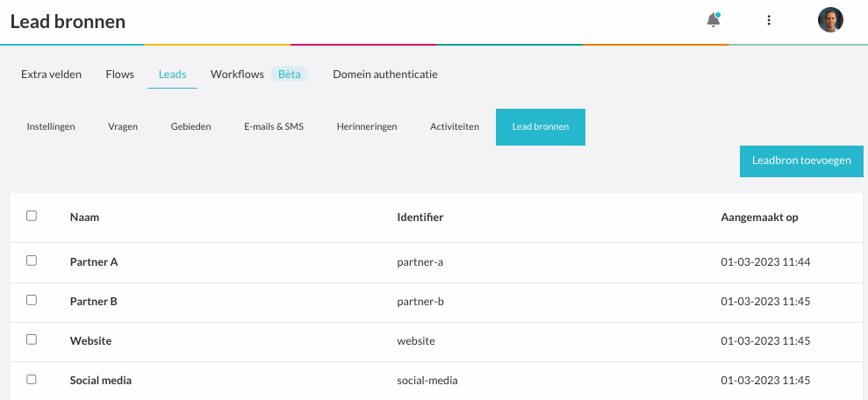Click Partner B's 01-03-2023 11:45 date
This screenshot has height=400, width=868.
(765, 302)
